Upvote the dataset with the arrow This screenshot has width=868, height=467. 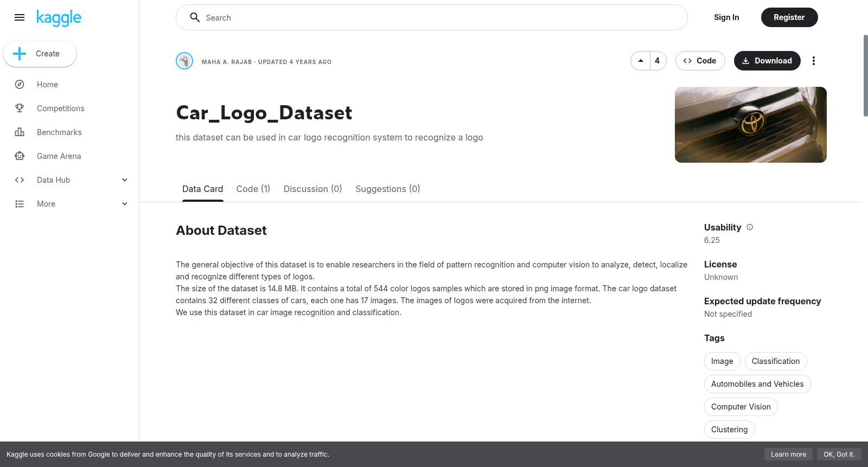pos(641,61)
